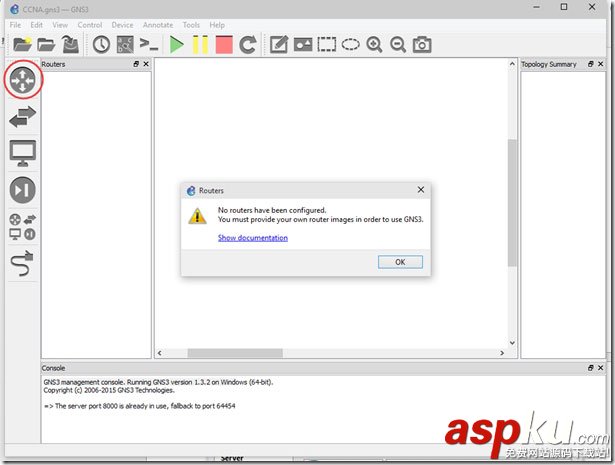Click console text about server port 8000
615x465 pixels.
[140, 406]
